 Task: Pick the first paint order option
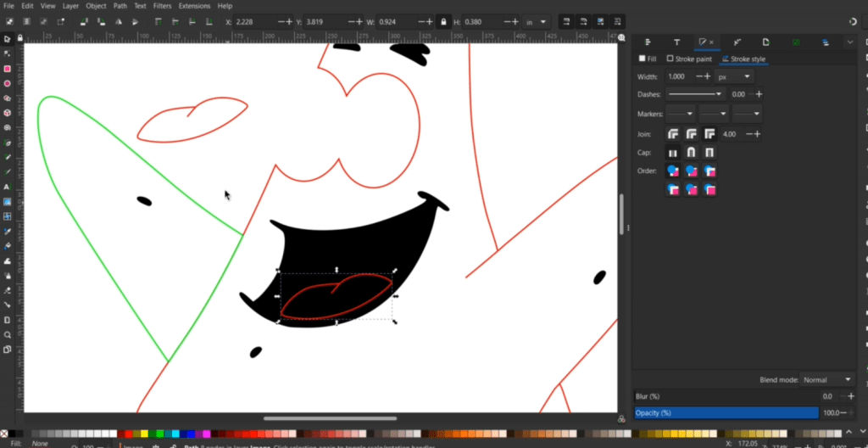coord(673,171)
